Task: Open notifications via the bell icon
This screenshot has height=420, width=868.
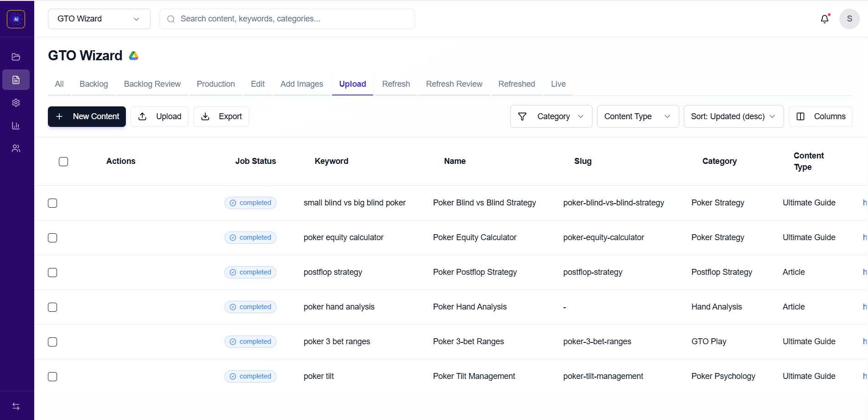Action: click(825, 19)
